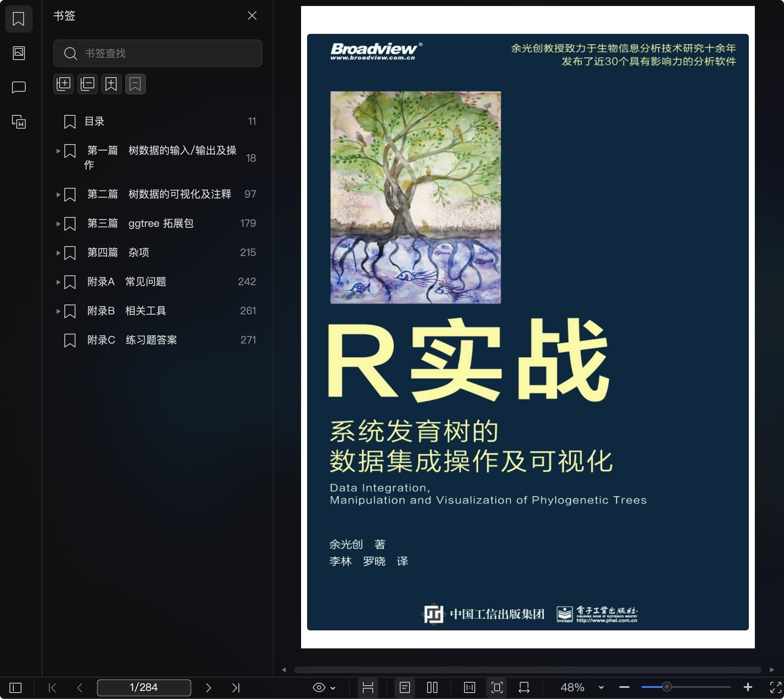Expand the 附录A 常见问题 arrow
This screenshot has width=784, height=699.
58,282
